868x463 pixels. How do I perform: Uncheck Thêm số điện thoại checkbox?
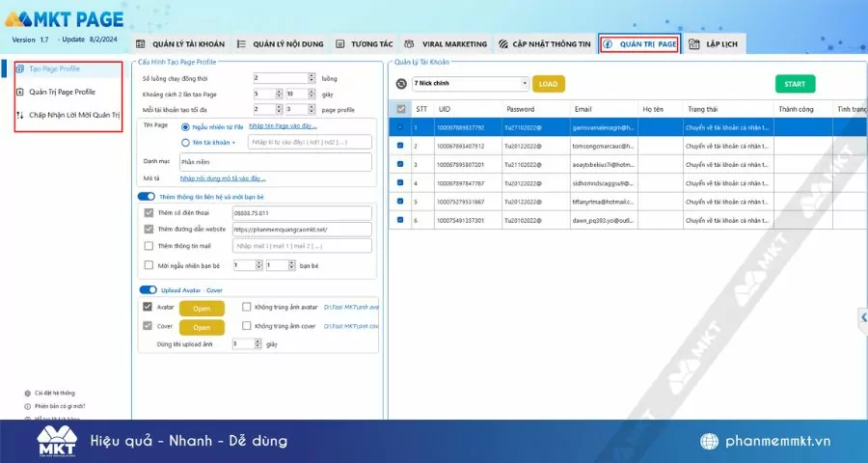(x=149, y=212)
